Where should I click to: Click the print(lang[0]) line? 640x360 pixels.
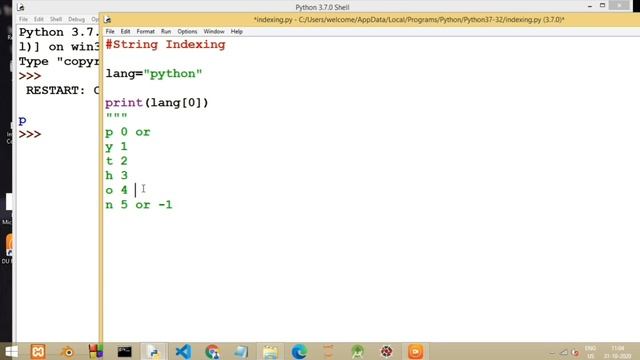(157, 102)
